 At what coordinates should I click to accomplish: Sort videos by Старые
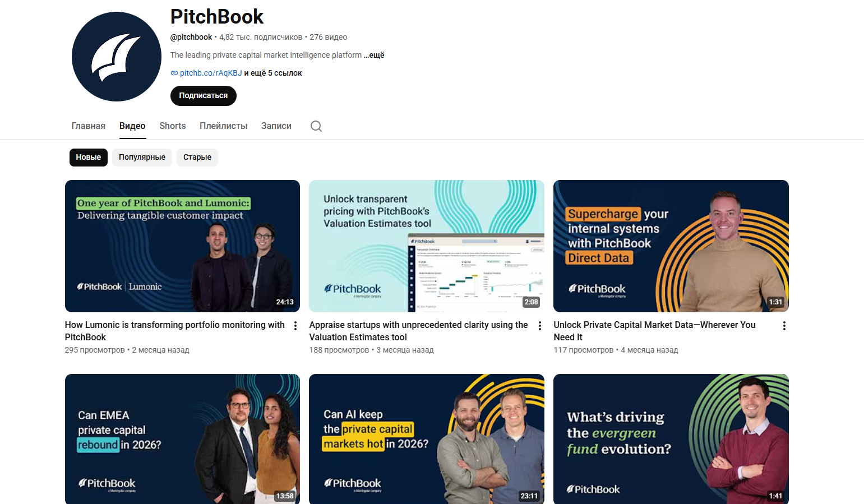[x=197, y=158]
